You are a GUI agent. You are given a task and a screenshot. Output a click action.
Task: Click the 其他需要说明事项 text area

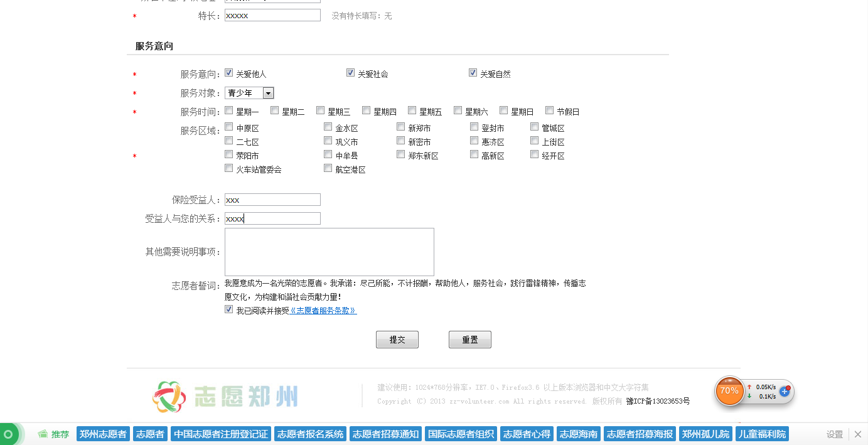(x=329, y=252)
